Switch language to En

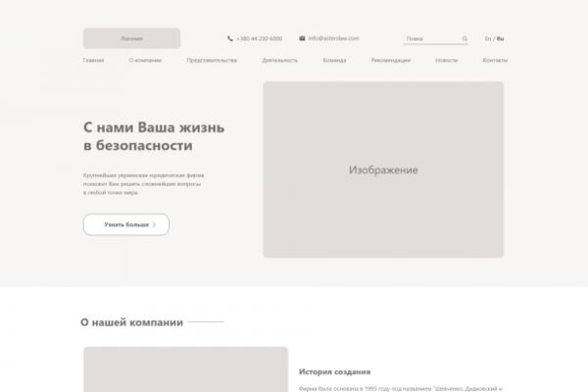[x=488, y=38]
